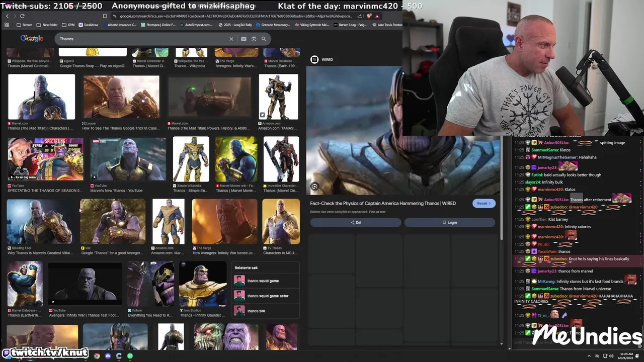
Task: Click the Finn ut mer copyright link
Action: click(x=377, y=212)
